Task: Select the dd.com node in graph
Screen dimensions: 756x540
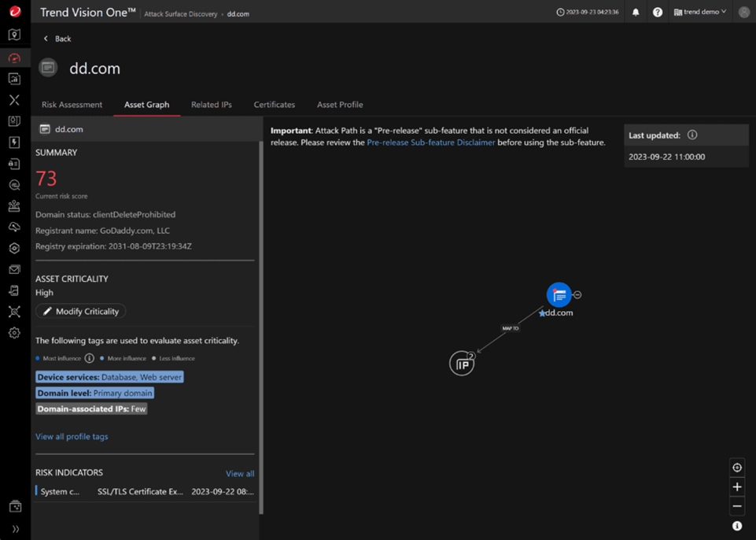Action: (559, 295)
